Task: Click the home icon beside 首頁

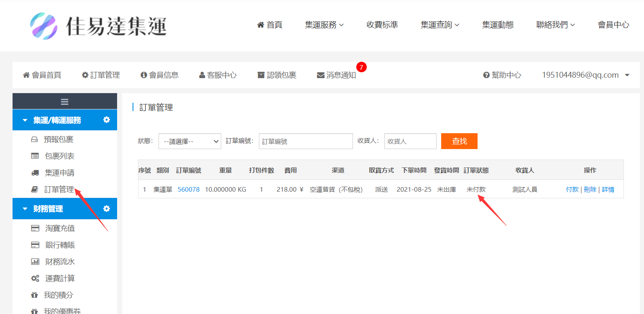Action: tap(261, 25)
